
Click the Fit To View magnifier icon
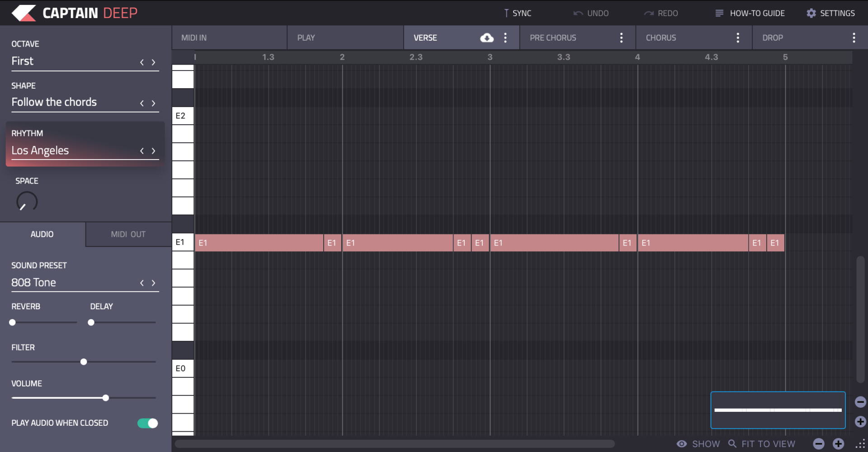[x=732, y=443]
